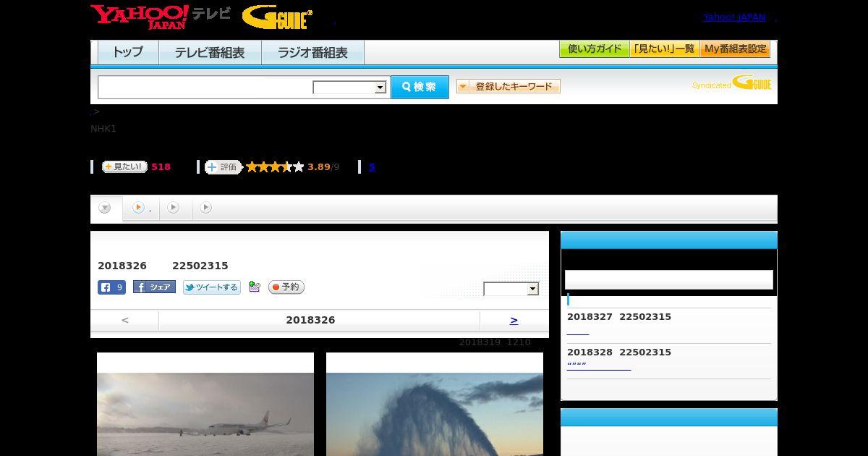Expand the dropdown beside the 予約 row
The width and height of the screenshot is (868, 456).
click(511, 289)
